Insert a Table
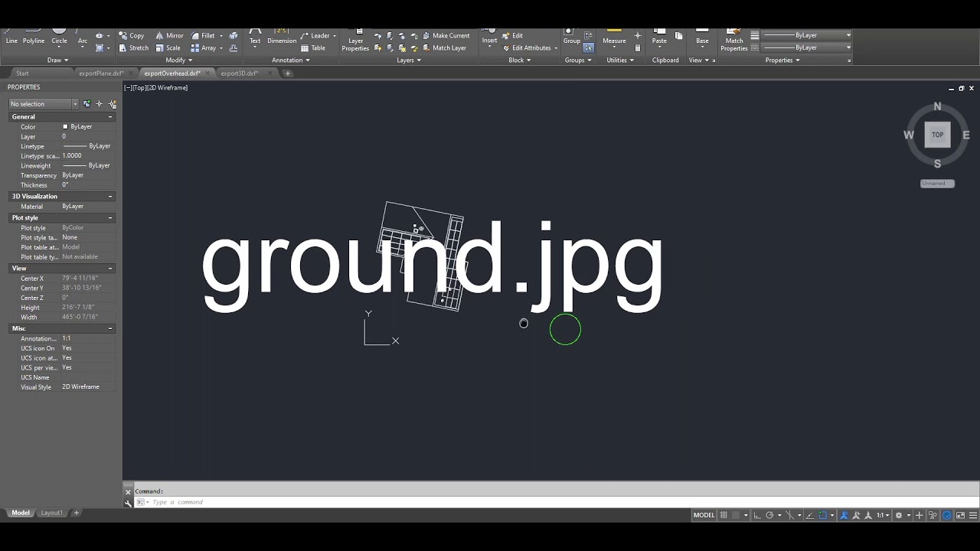The image size is (980, 551). 313,47
